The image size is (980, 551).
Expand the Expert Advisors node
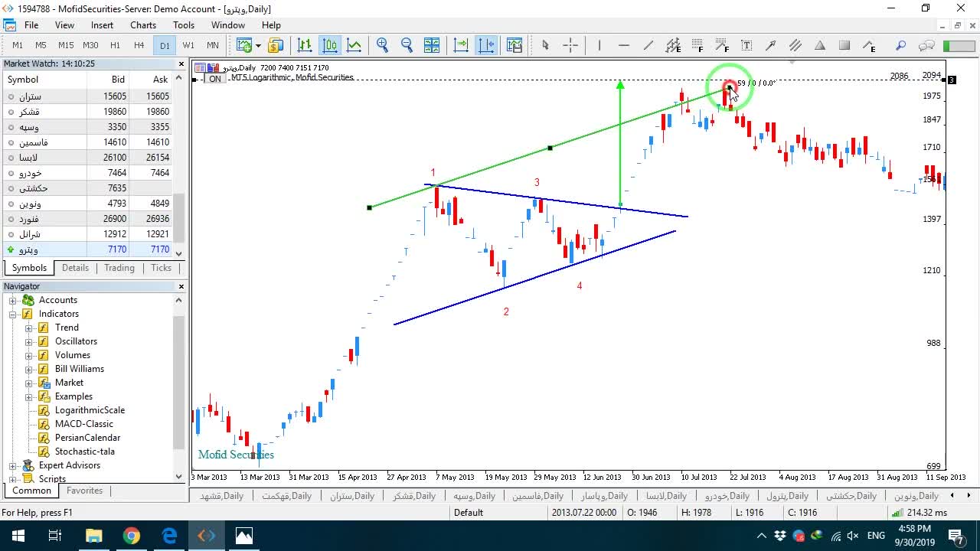(13, 465)
